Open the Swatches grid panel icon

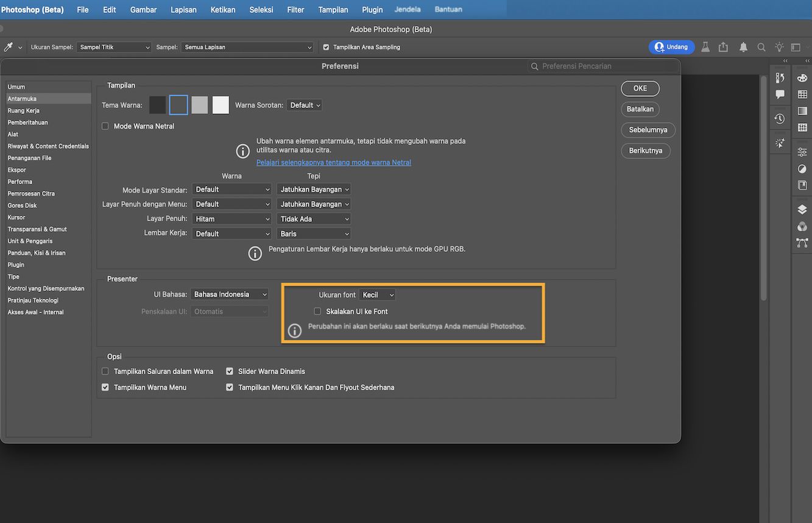tap(802, 94)
